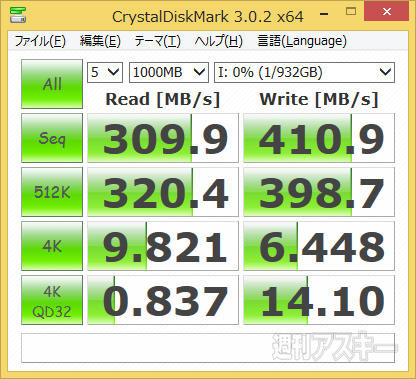This screenshot has width=416, height=379.
Task: Select the 512K write result 398.7
Action: click(319, 192)
